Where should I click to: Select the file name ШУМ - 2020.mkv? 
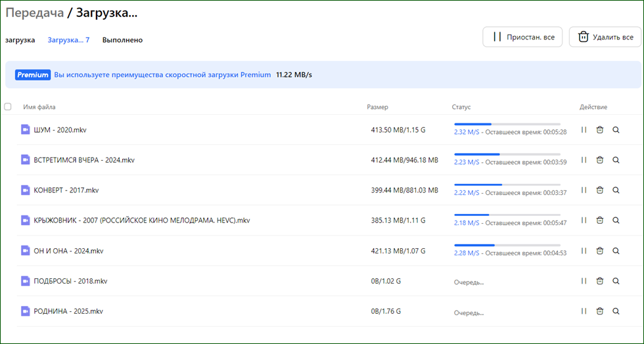[60, 130]
